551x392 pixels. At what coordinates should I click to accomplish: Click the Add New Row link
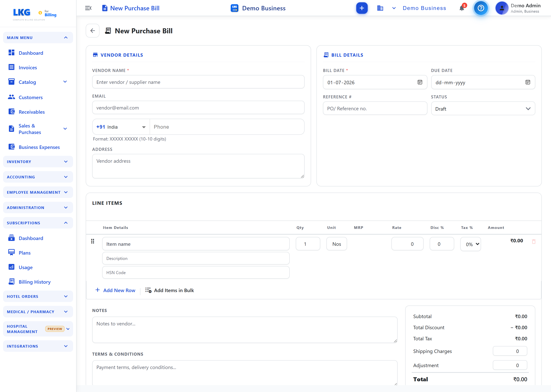point(115,290)
